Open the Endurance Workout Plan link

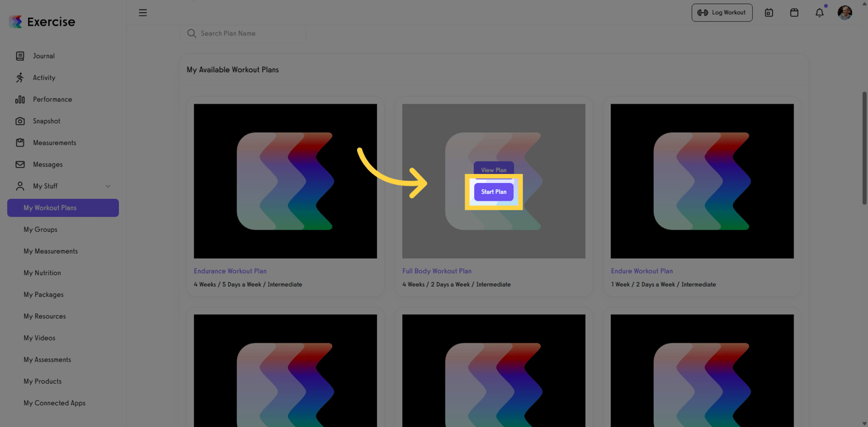point(230,271)
